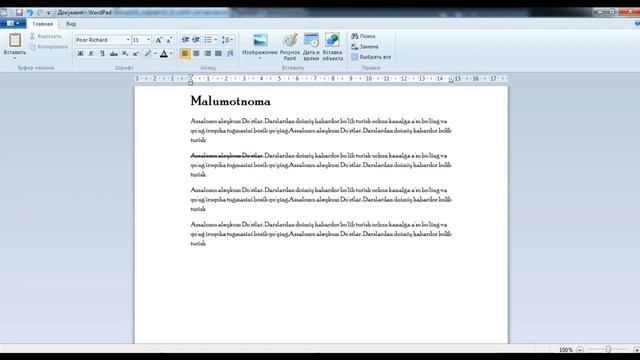Open the highlight color dropdown arrow
This screenshot has height=360, width=640.
point(156,53)
